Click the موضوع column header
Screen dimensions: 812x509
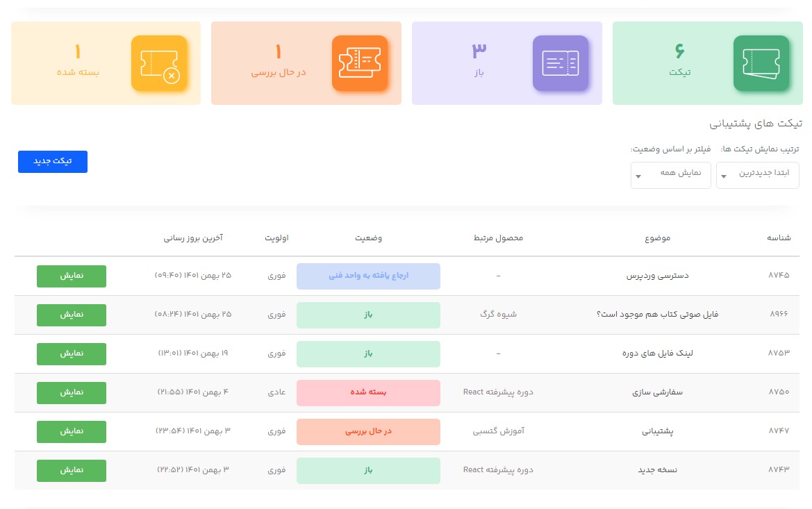pos(657,238)
